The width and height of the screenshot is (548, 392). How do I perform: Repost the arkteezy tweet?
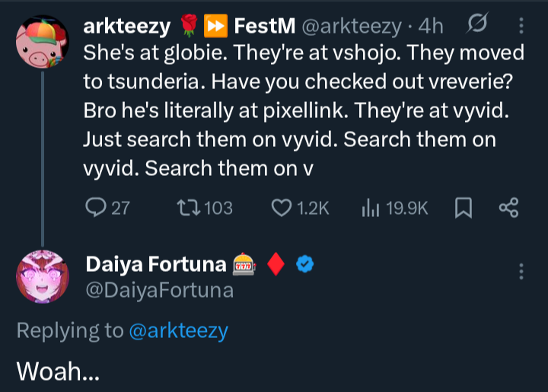[x=186, y=207]
